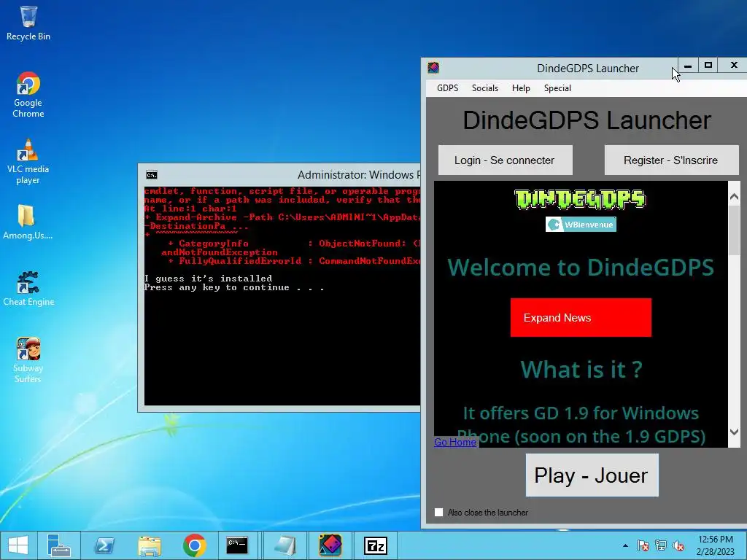
Task: Click the Bienvenue badge image
Action: coord(581,225)
